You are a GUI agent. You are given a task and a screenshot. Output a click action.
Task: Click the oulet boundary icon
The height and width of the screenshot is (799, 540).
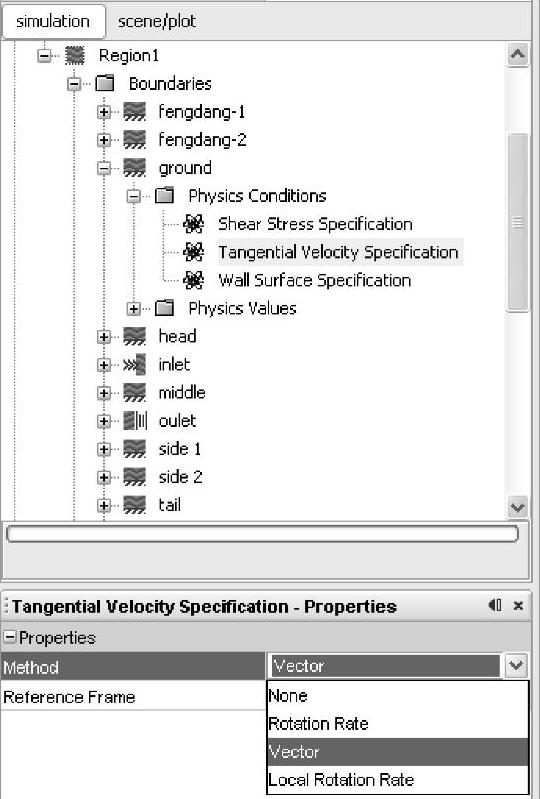136,420
